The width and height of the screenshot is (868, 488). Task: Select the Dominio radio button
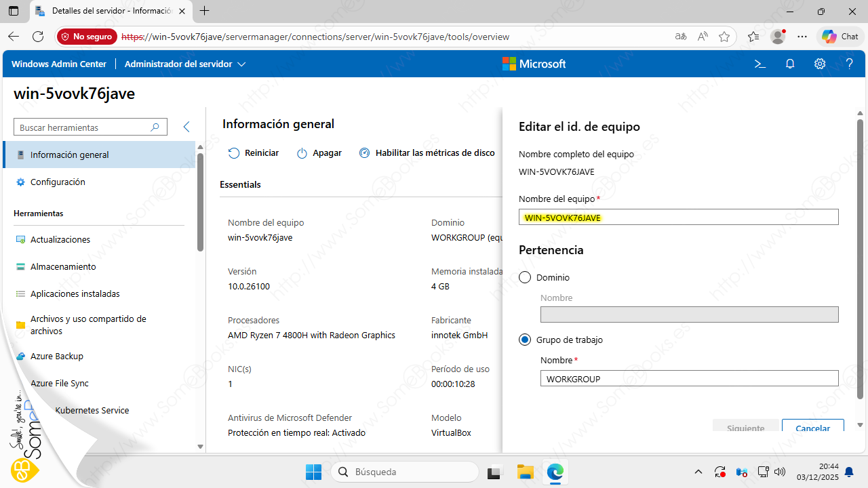(525, 277)
